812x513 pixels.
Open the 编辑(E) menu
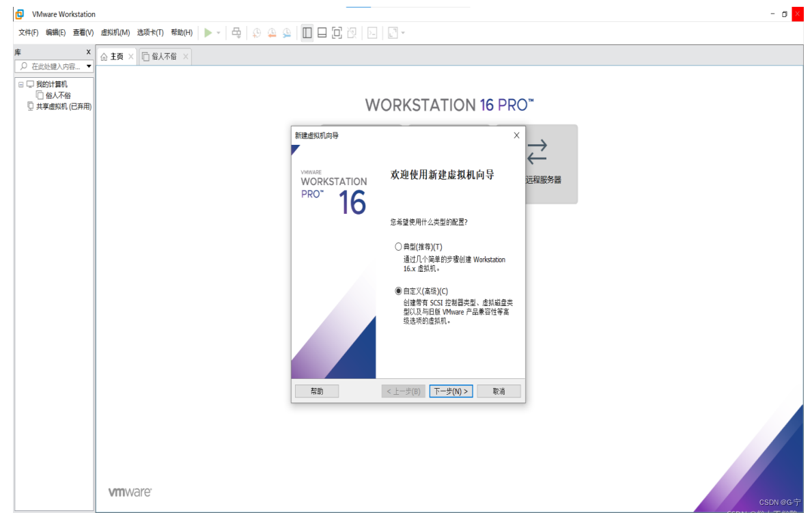tap(55, 33)
